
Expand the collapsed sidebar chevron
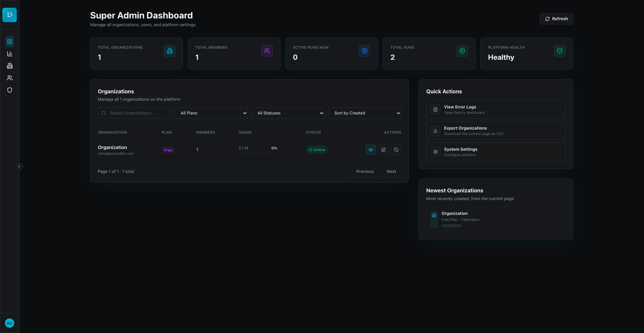point(19,166)
